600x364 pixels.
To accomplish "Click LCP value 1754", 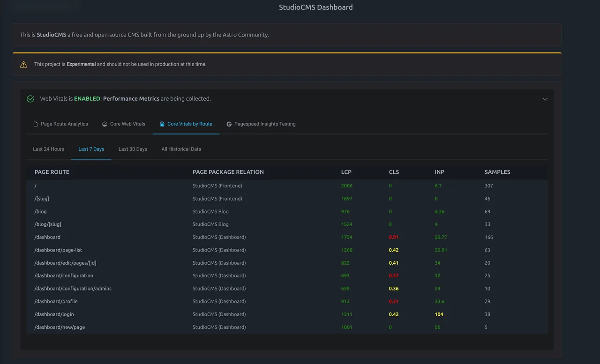I will [x=347, y=238].
